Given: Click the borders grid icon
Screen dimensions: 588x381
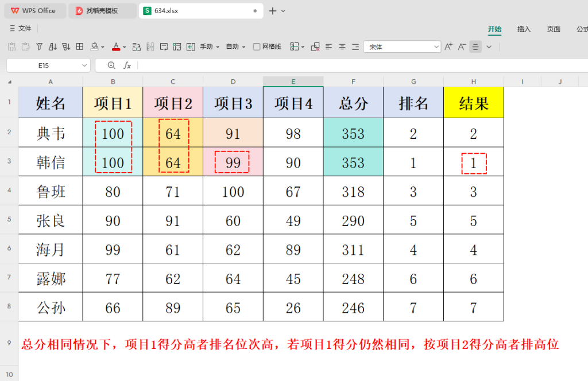Looking at the screenshot, I should coord(79,46).
